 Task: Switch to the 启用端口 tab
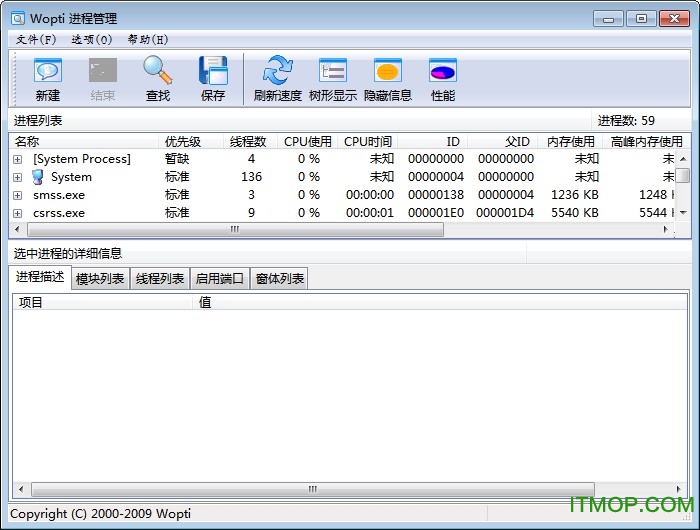coord(220,279)
